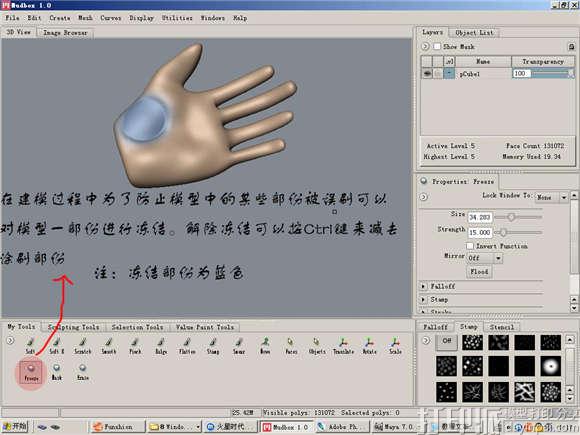Click the stamp tray round arrow button

pos(426,340)
